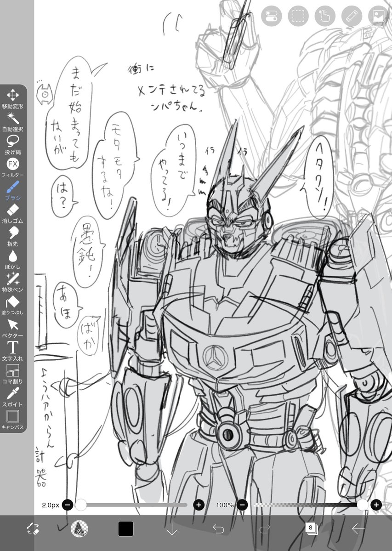
Task: Decrease opacity with minus button
Action: 242,505
